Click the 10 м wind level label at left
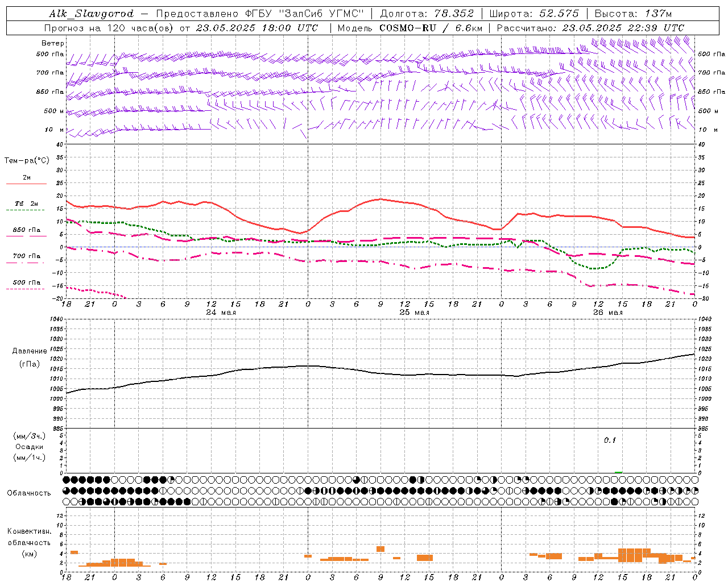Image resolution: width=728 pixels, height=582 pixels. pyautogui.click(x=55, y=130)
